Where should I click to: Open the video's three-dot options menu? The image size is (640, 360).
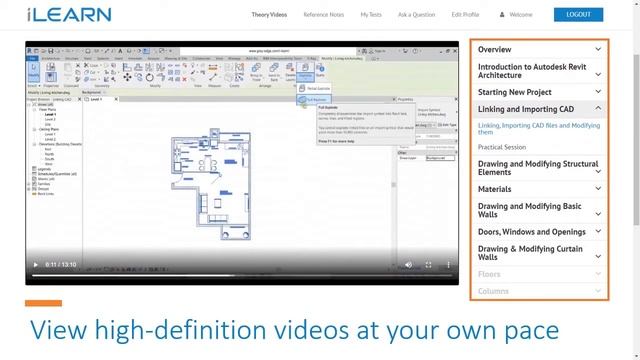click(448, 265)
